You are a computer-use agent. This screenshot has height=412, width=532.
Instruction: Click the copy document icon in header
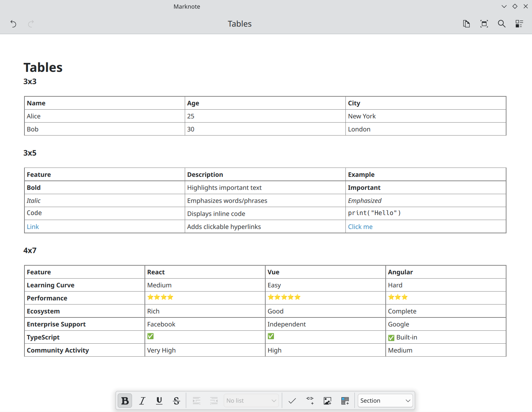pyautogui.click(x=466, y=24)
